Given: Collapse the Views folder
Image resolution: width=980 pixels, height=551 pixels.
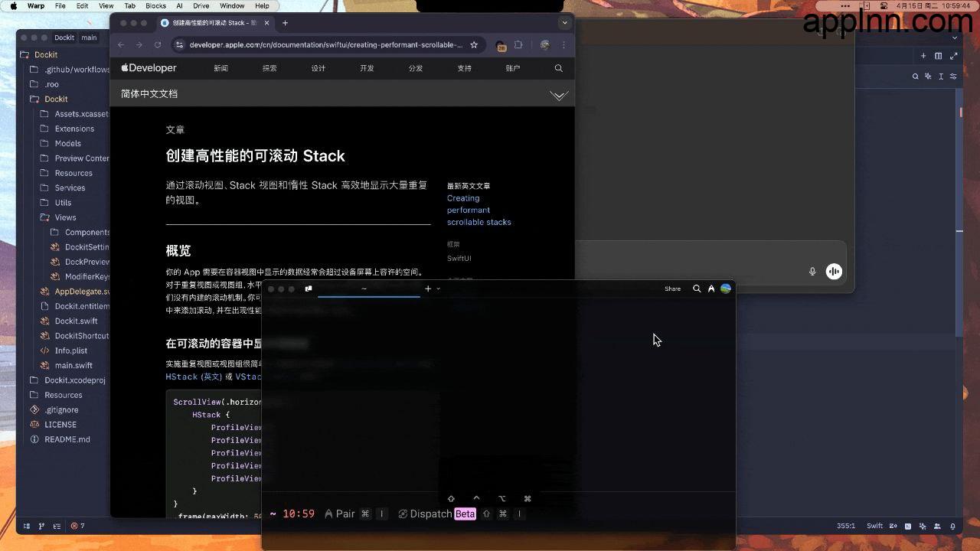Looking at the screenshot, I should 65,217.
